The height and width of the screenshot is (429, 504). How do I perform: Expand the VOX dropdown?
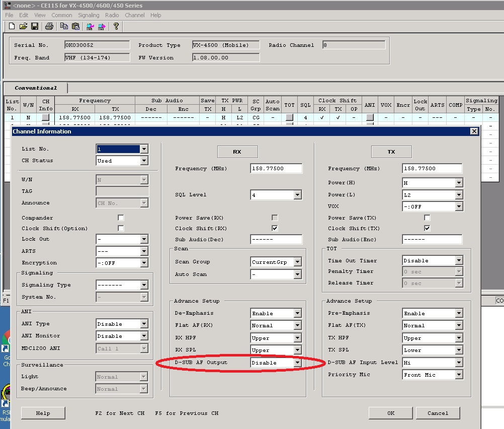459,206
